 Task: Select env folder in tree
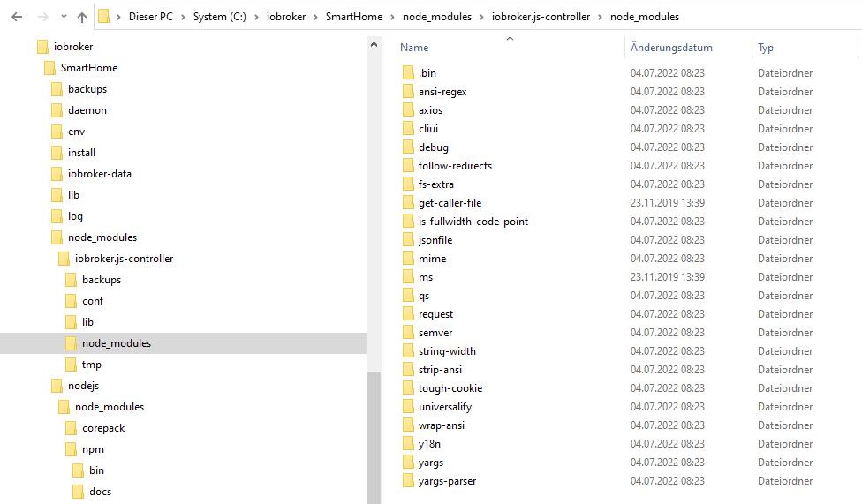[77, 132]
